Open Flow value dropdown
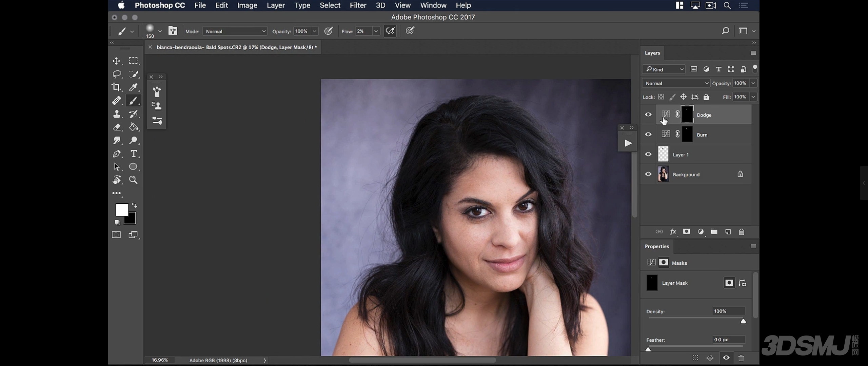The width and height of the screenshot is (868, 366). (x=376, y=31)
